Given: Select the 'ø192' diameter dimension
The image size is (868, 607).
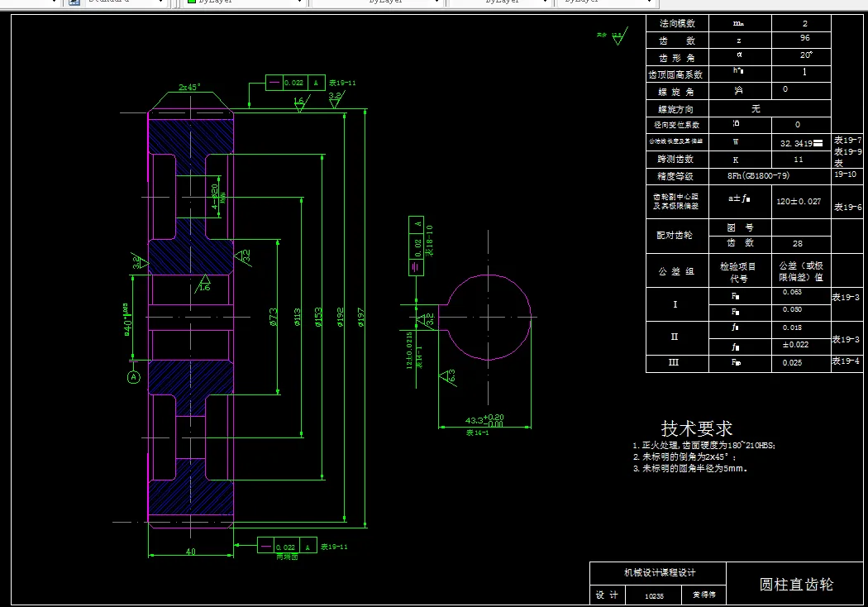Looking at the screenshot, I should (x=340, y=317).
